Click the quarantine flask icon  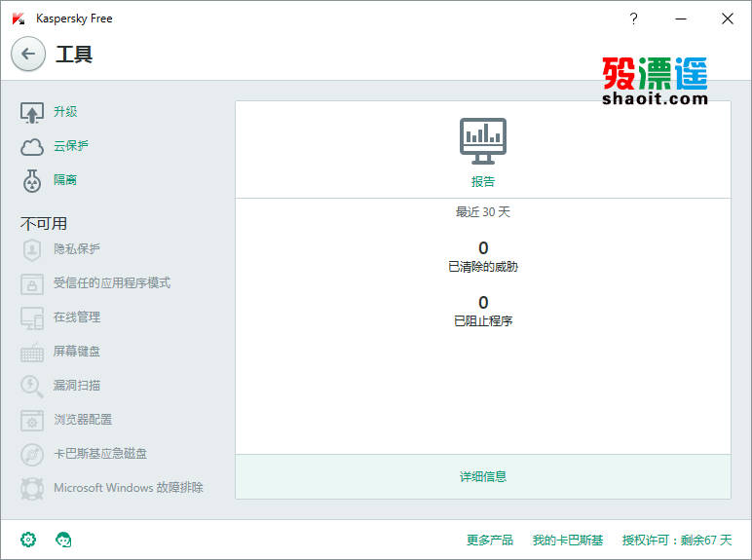click(x=32, y=181)
